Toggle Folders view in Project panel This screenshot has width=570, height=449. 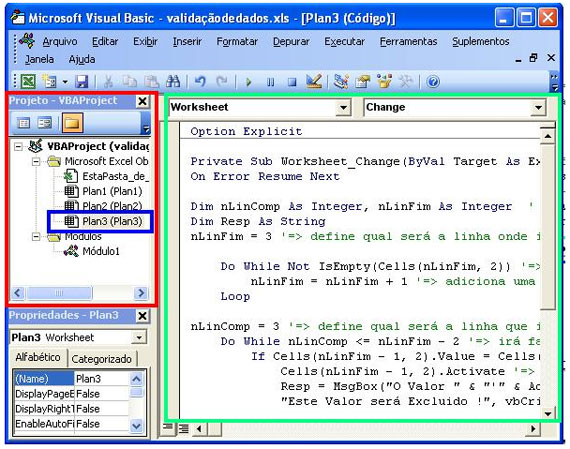pyautogui.click(x=72, y=123)
